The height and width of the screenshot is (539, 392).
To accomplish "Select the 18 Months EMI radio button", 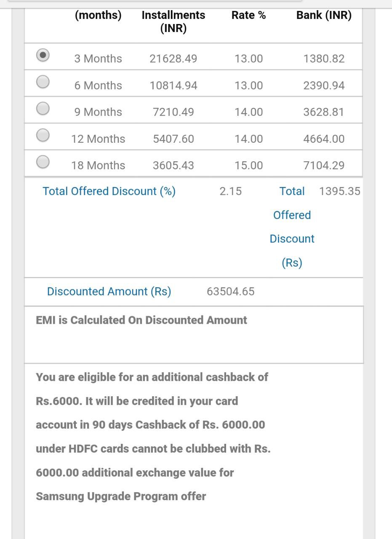I will 43,161.
